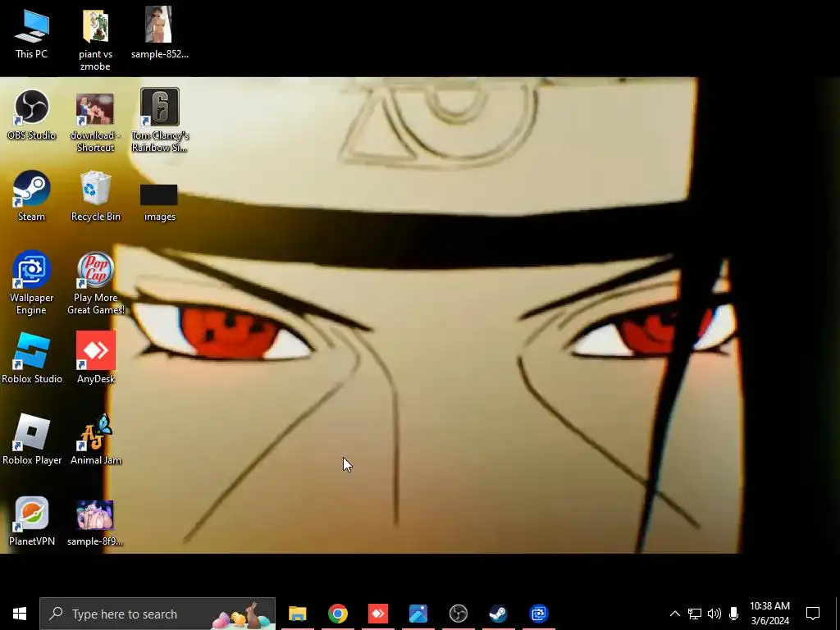Select the This PC desktop icon
The image size is (840, 630).
[32, 34]
